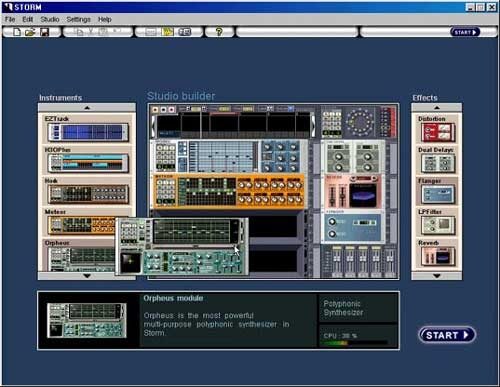Click the small START button in toolbar
This screenshot has height=387, width=500.
465,32
